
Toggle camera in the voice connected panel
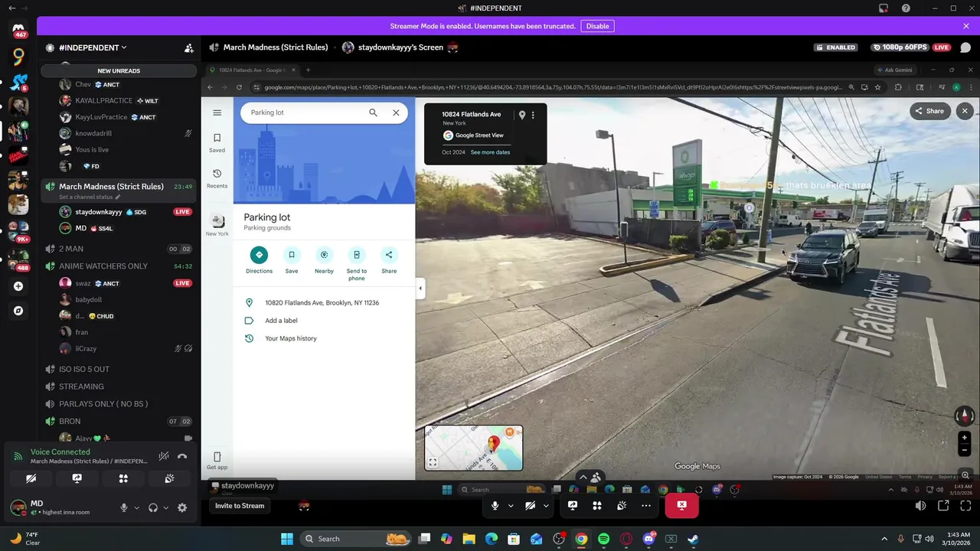tap(31, 478)
